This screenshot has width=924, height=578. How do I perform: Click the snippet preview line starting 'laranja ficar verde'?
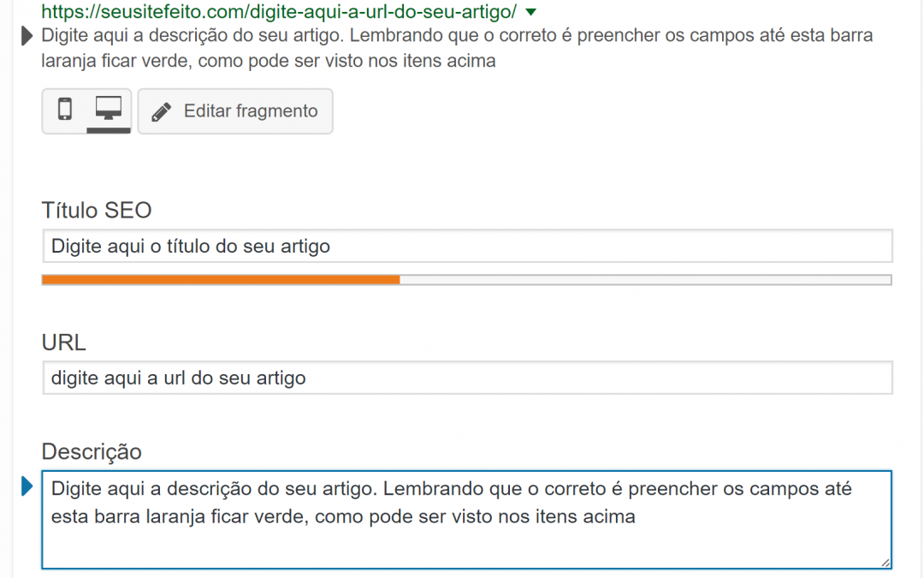[269, 61]
